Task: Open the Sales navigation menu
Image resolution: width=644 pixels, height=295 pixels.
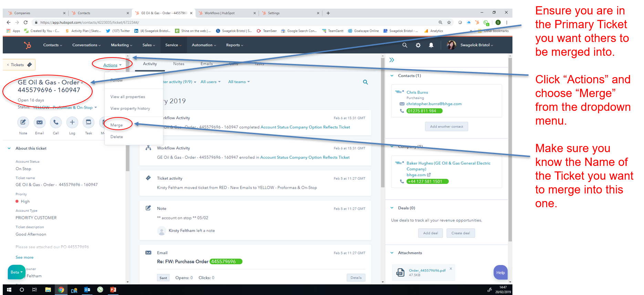Action: [x=149, y=45]
